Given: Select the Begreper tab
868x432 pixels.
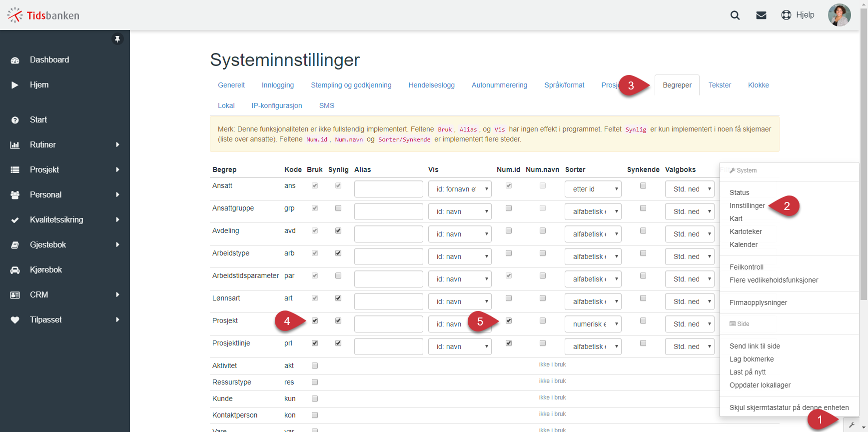Looking at the screenshot, I should click(677, 85).
